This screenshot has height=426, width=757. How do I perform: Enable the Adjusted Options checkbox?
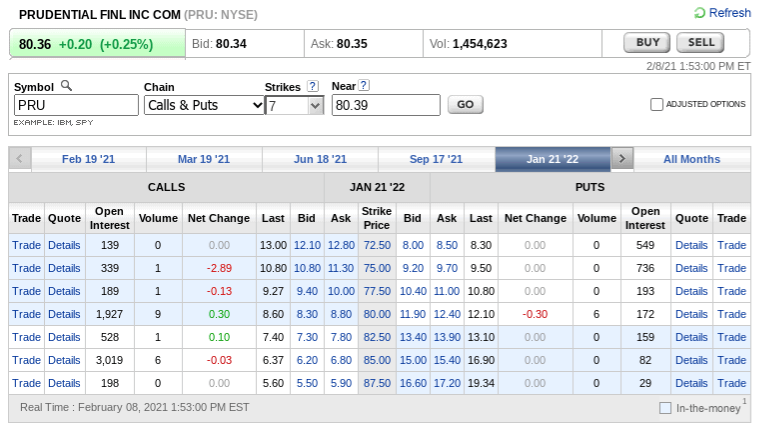click(656, 104)
